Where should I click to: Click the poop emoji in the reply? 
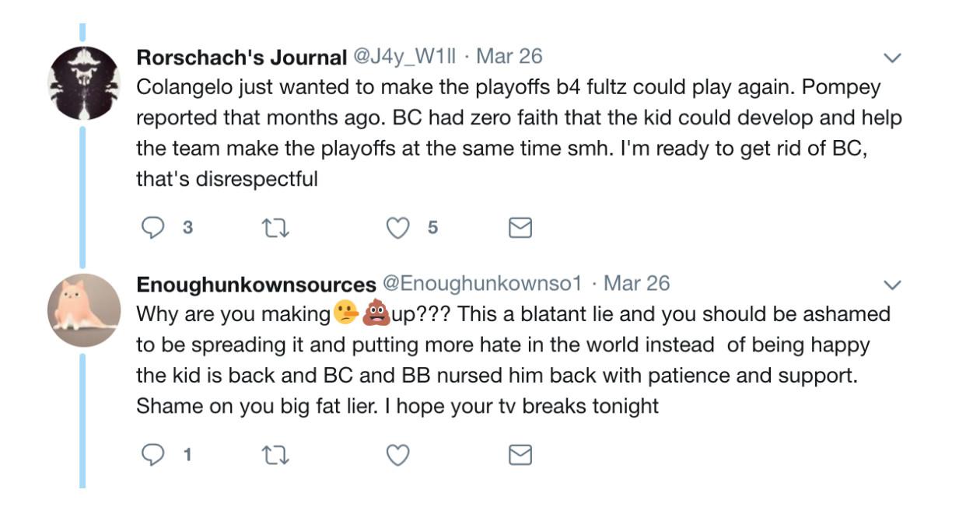pyautogui.click(x=376, y=314)
